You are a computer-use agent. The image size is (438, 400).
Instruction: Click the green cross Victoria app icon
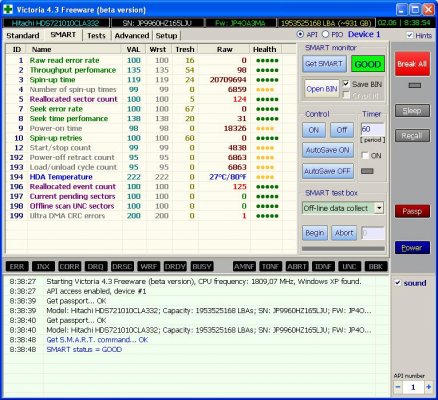point(8,9)
